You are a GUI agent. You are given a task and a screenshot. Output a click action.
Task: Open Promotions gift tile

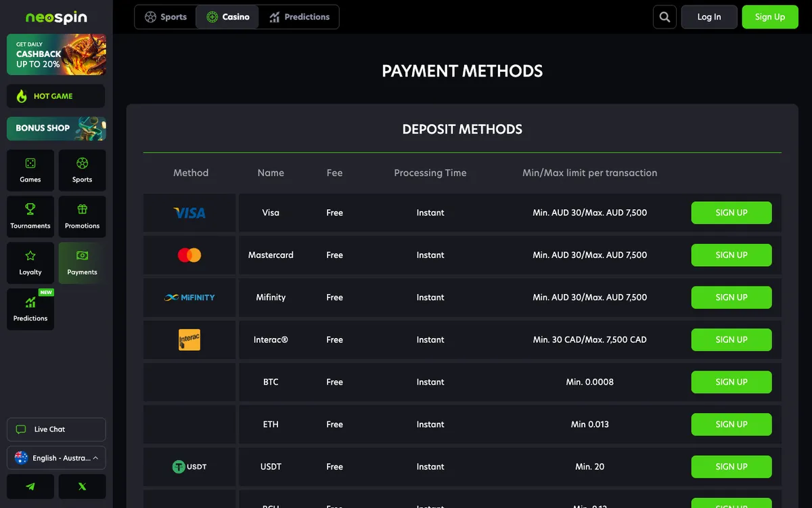click(x=82, y=216)
